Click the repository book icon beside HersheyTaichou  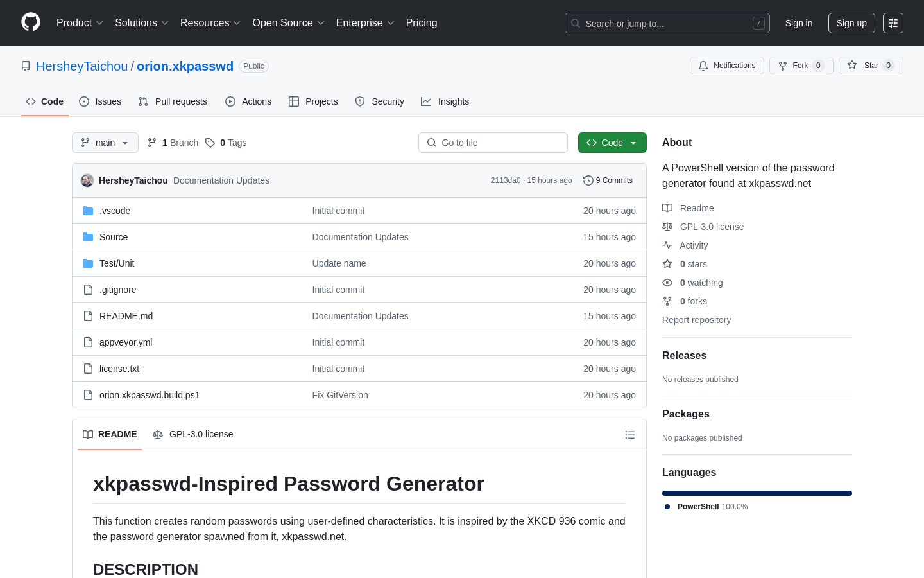click(x=26, y=66)
